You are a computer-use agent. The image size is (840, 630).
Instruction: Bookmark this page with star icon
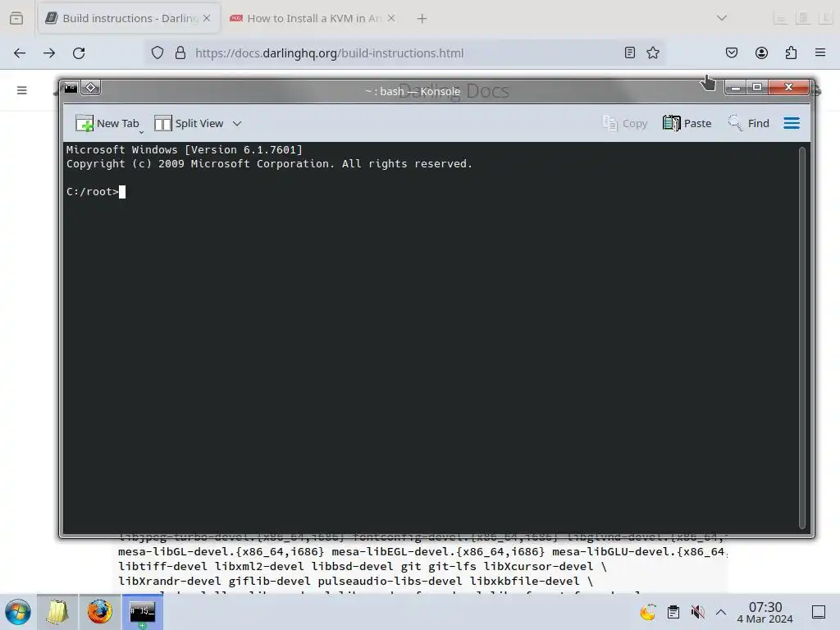652,52
